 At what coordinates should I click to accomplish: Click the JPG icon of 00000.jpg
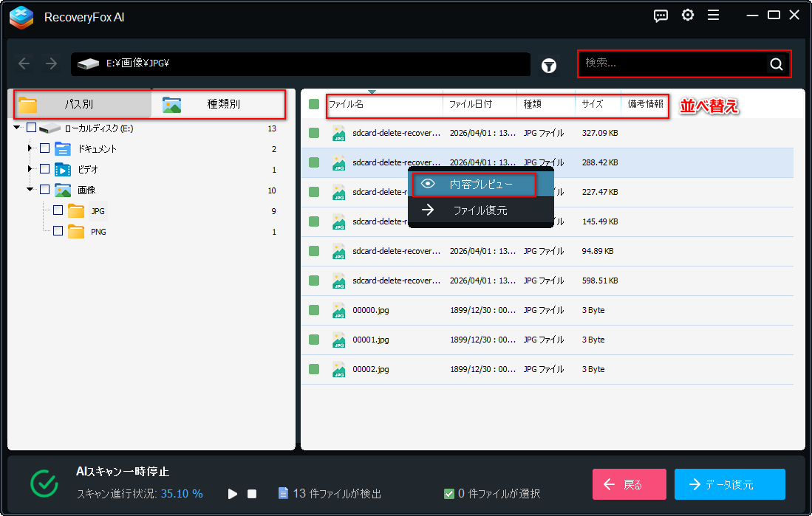pos(338,311)
